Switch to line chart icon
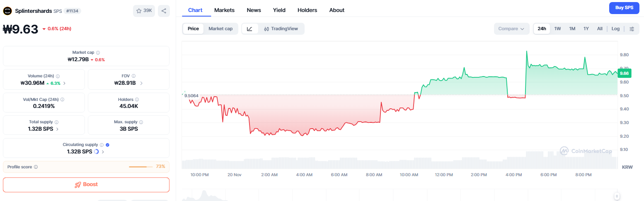The image size is (644, 201). (x=249, y=29)
